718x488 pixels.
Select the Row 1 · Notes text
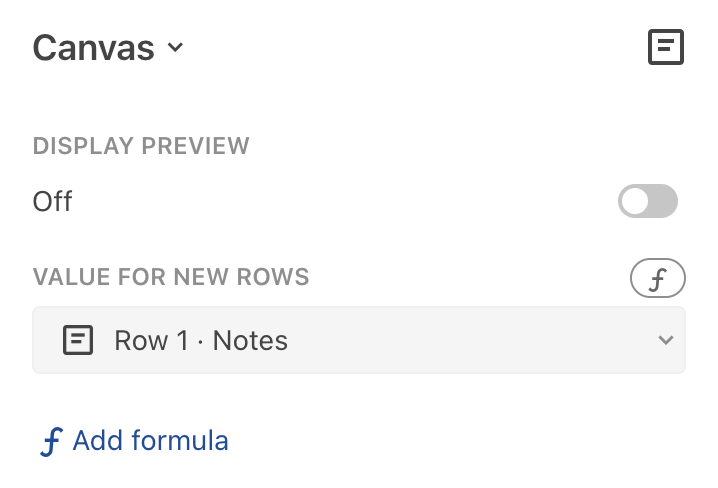(201, 341)
